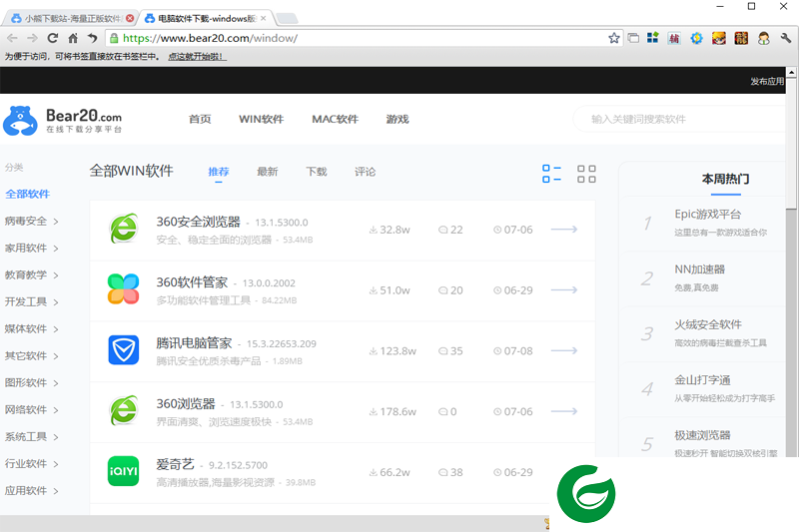
Task: Open the 360软件管家 colorful icon
Action: pos(123,289)
